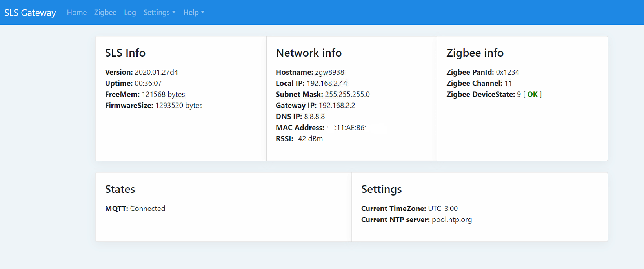Click the Gateway IP 192.168.2.2
The image size is (644, 269).
[337, 106]
